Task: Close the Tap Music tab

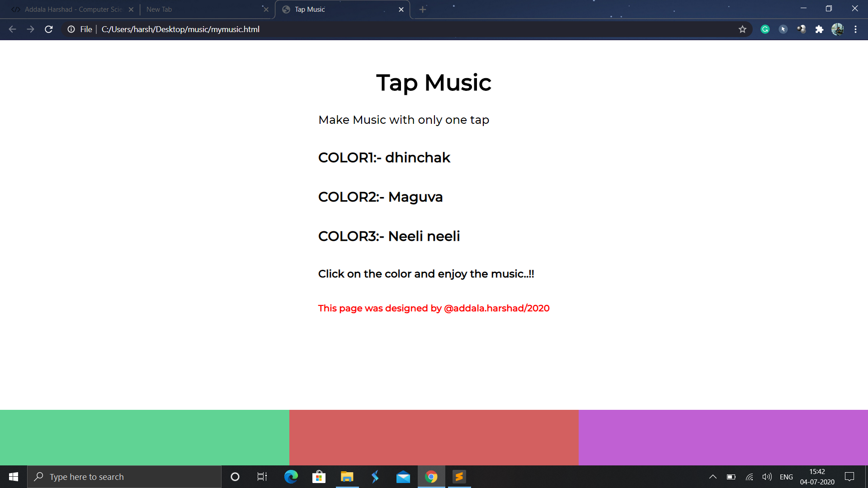Action: coord(401,9)
